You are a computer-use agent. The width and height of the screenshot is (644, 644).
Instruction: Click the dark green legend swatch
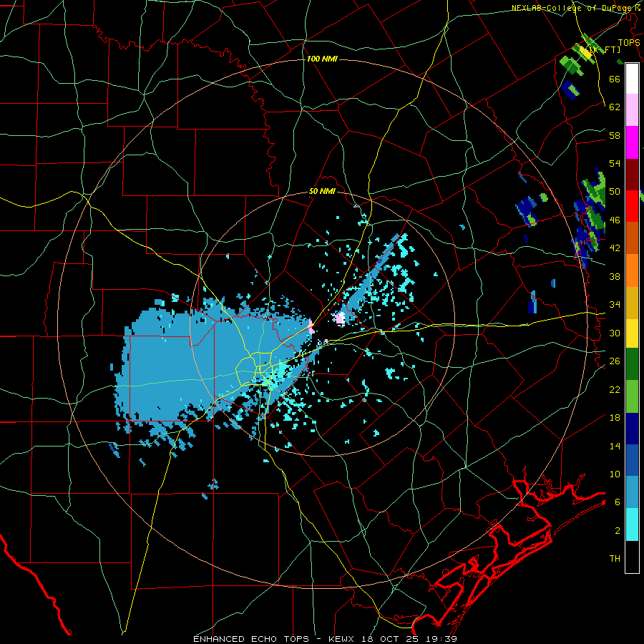[x=632, y=364]
